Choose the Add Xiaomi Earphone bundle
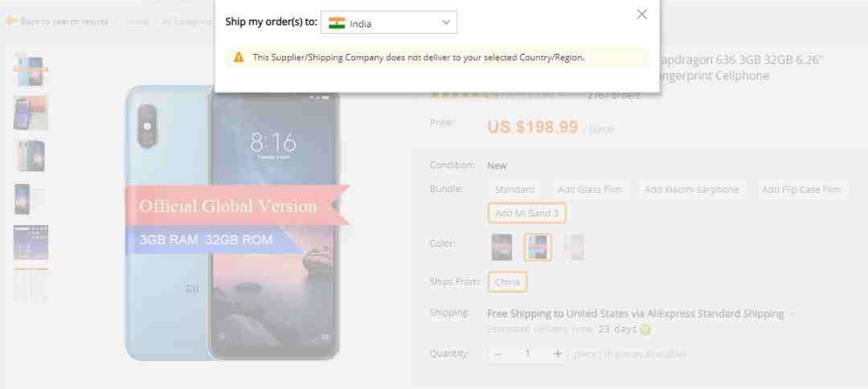868x389 pixels. 691,189
